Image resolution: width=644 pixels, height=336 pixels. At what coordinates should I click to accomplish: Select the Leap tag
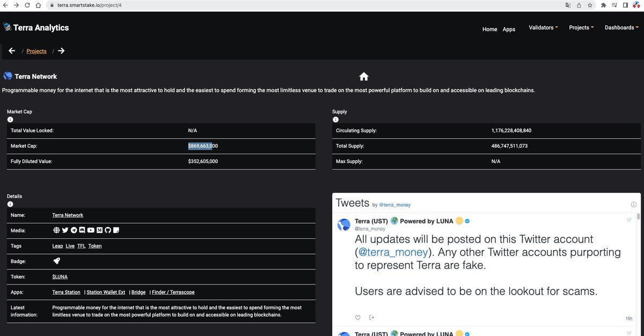coord(57,246)
